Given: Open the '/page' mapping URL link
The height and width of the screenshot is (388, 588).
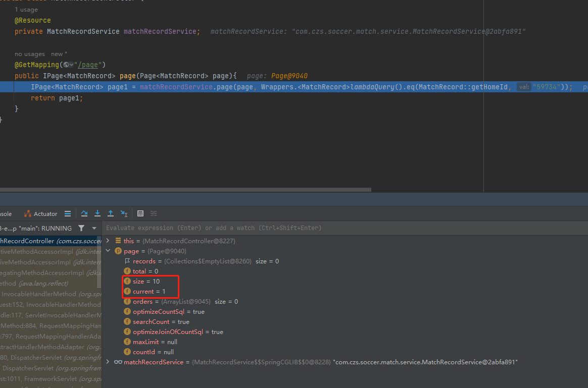Looking at the screenshot, I should [89, 65].
